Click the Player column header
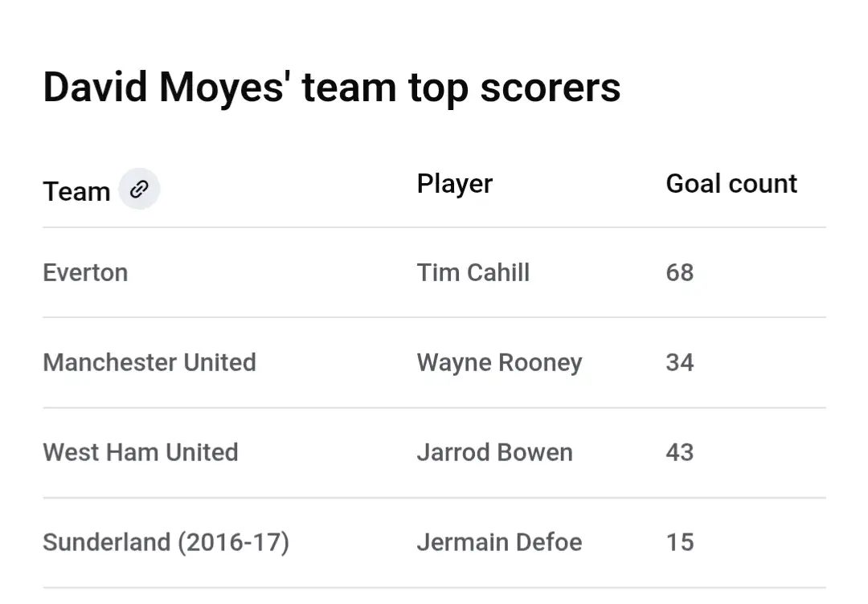868x604 pixels. coord(454,184)
